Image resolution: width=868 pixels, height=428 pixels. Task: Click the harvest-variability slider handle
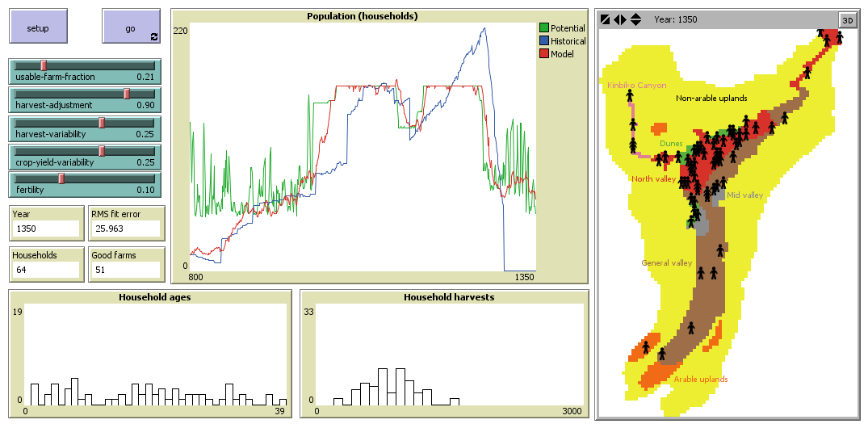(102, 123)
